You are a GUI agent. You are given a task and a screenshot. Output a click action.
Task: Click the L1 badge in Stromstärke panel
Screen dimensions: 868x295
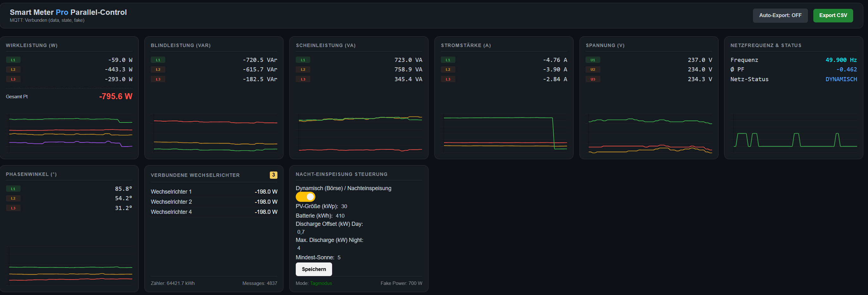pyautogui.click(x=448, y=60)
